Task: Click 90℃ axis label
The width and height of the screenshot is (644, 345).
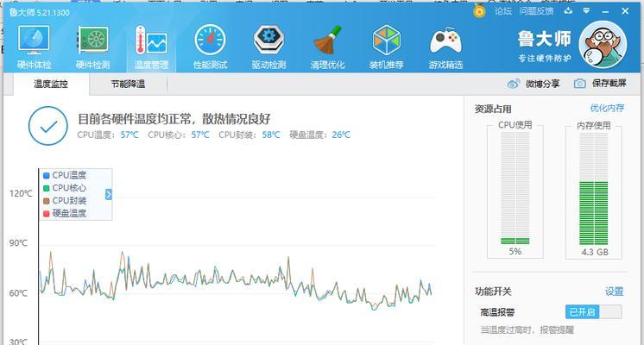Action: coord(18,243)
